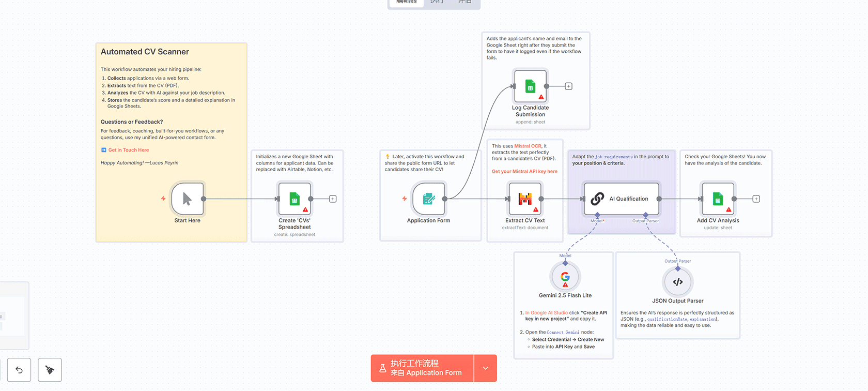Switch to the 编辑器 tab
Viewport: 868px width, 391px height.
coord(406,2)
